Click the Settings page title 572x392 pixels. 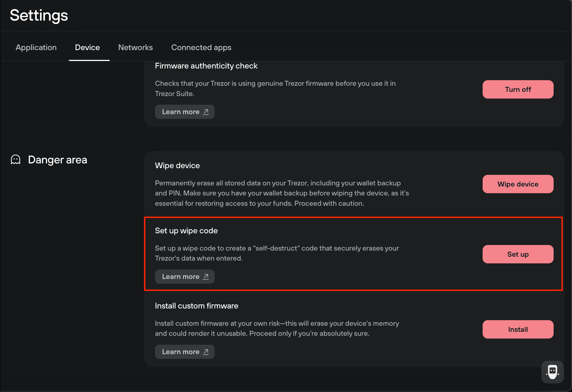click(39, 15)
